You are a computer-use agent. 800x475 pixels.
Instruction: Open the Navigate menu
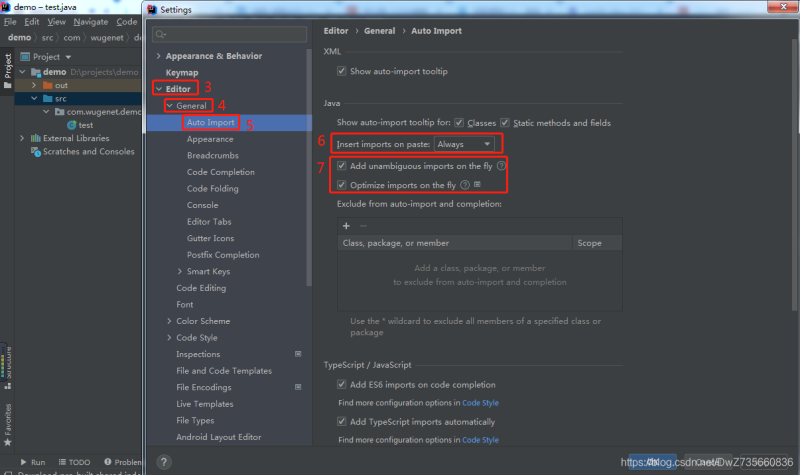[91, 21]
